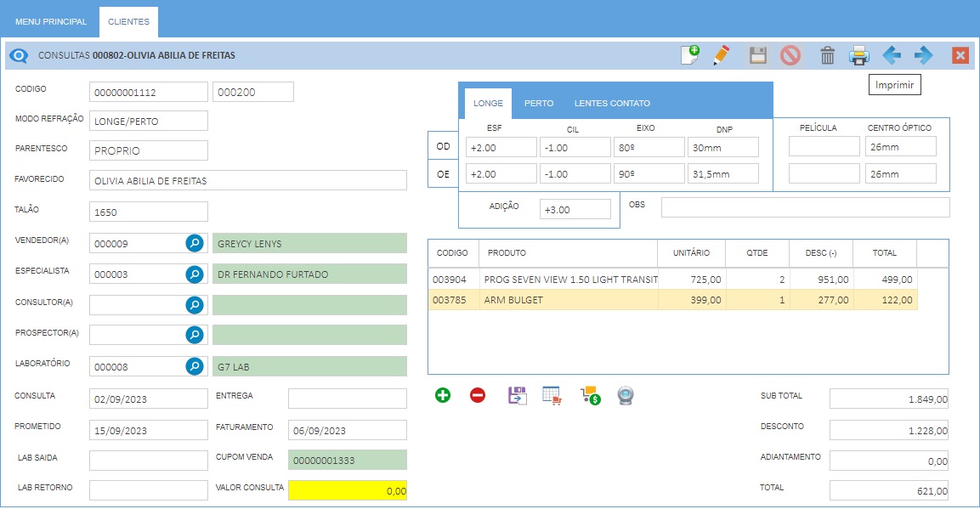Go to previous record with left arrow
The height and width of the screenshot is (509, 980).
892,56
